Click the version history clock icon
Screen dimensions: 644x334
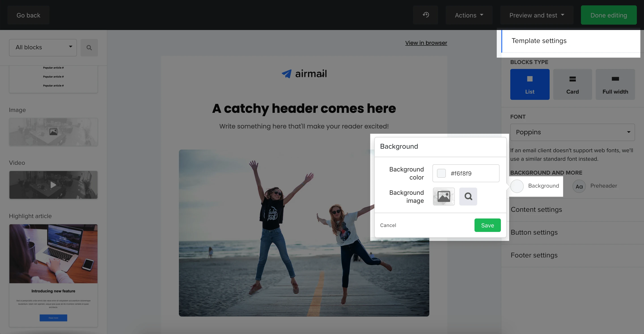(426, 15)
